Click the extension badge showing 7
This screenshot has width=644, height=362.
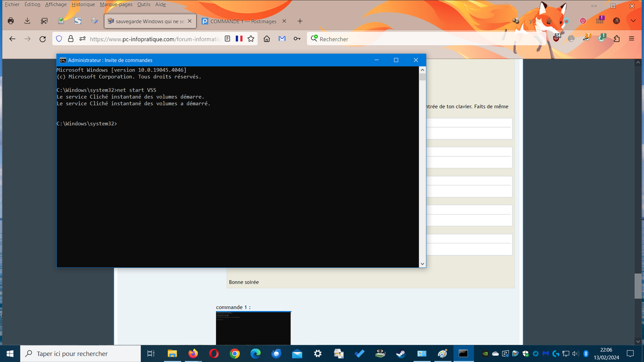pos(586,38)
